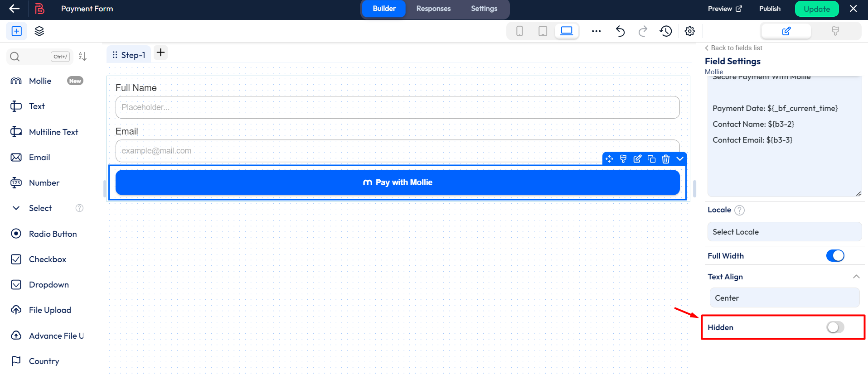This screenshot has width=868, height=374.
Task: Enable the Hidden toggle
Action: pyautogui.click(x=835, y=327)
